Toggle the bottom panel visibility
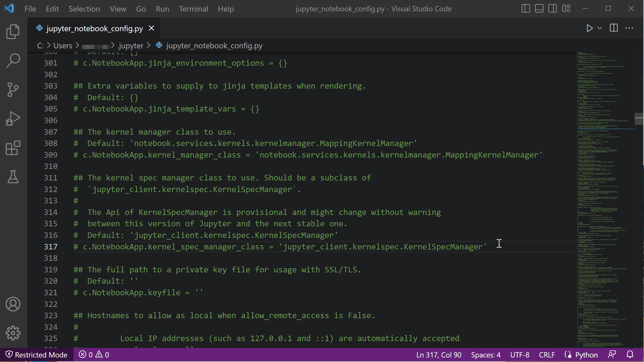 tap(539, 8)
